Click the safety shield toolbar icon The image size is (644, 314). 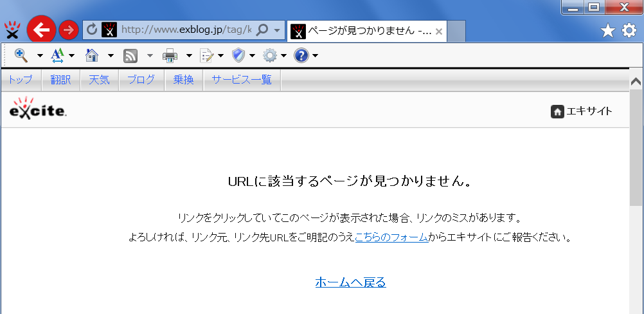tap(238, 55)
